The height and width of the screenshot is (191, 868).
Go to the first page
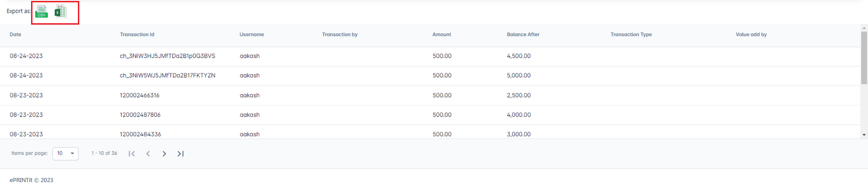click(132, 154)
